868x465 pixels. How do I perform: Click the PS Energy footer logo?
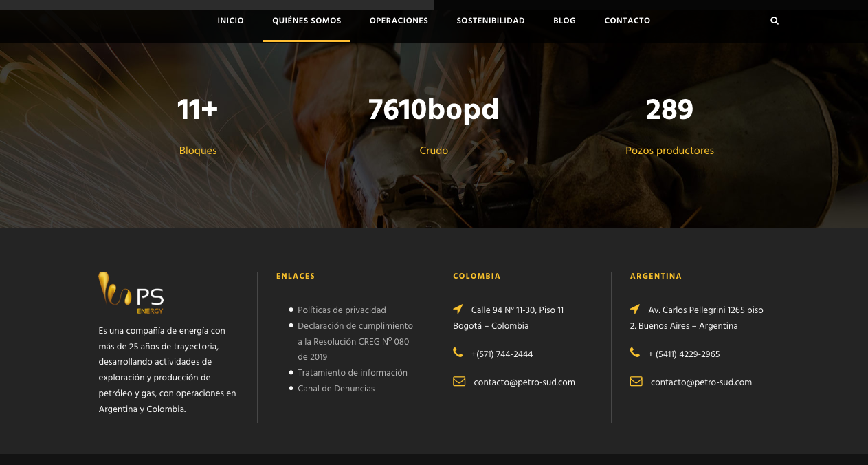(131, 292)
